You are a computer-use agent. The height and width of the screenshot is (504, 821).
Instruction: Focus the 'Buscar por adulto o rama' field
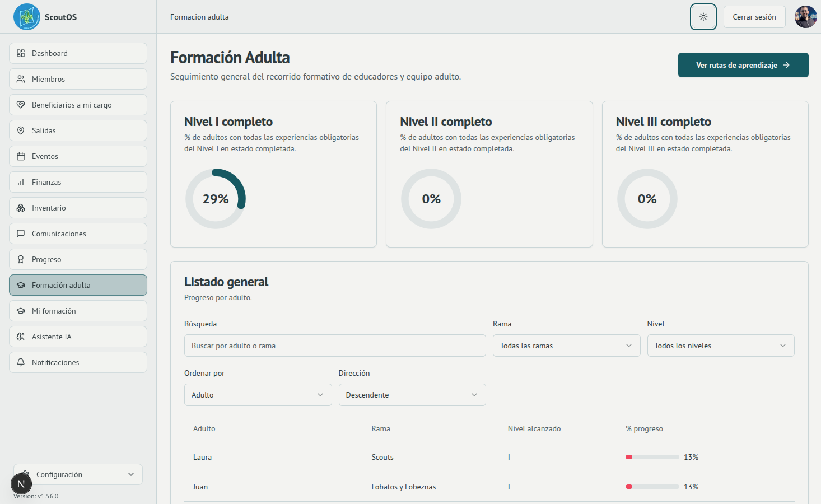[334, 346]
